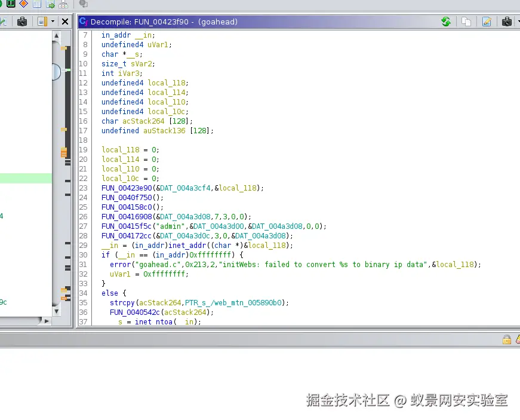Click the table with green arrow icon

pyautogui.click(x=50, y=4)
